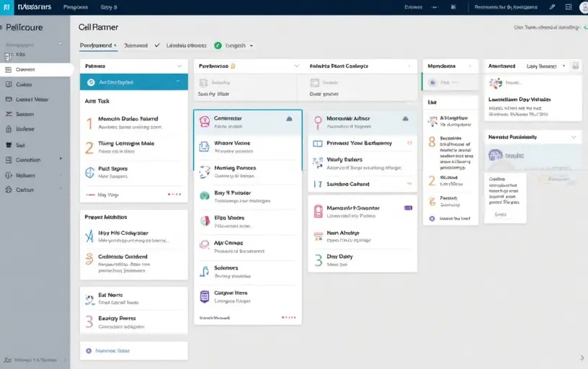This screenshot has width=588, height=369.
Task: Toggle the check mark after 'Jtaearnod'
Action: click(x=157, y=45)
